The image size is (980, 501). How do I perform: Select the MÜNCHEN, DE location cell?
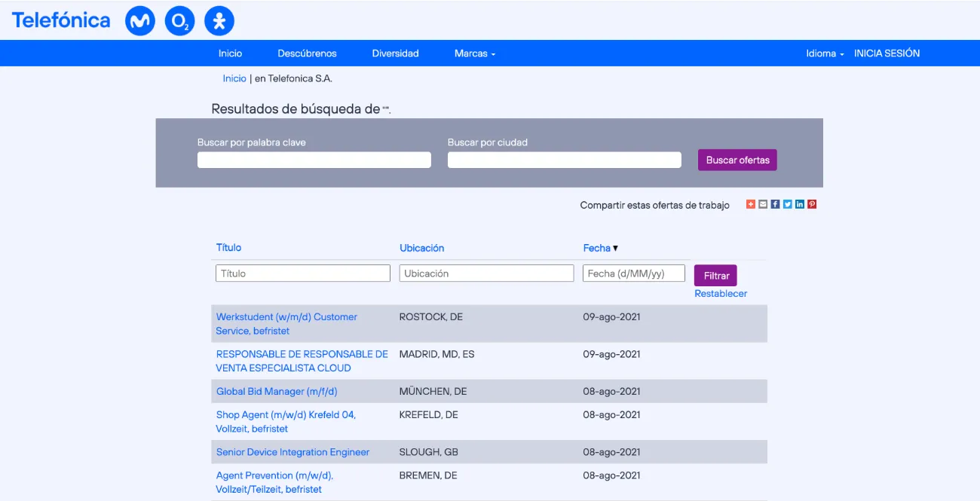coord(433,392)
